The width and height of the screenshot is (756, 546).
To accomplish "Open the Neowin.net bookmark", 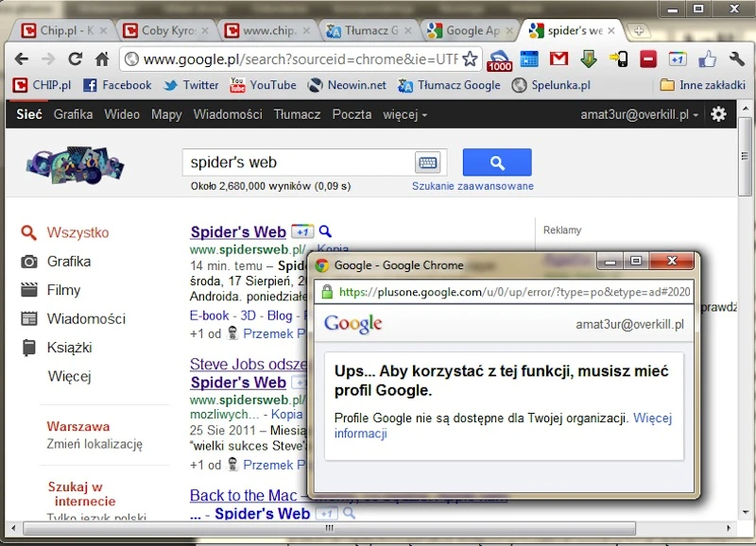I will (x=347, y=85).
